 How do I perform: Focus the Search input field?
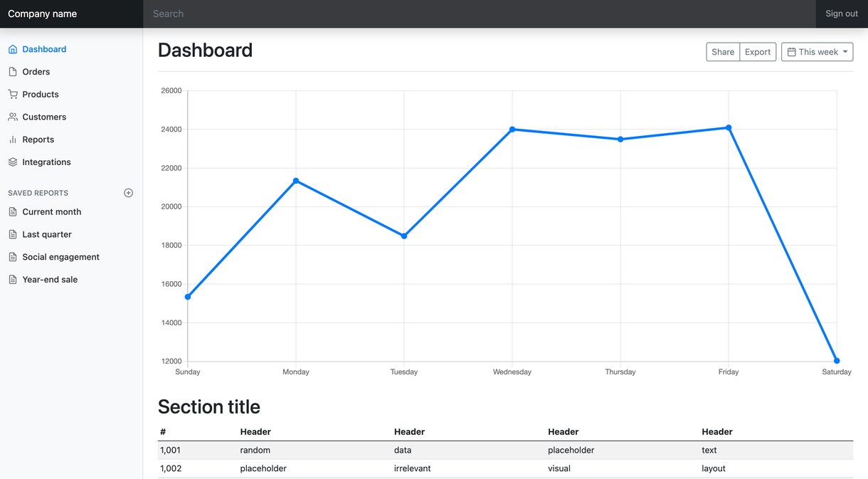coord(479,14)
